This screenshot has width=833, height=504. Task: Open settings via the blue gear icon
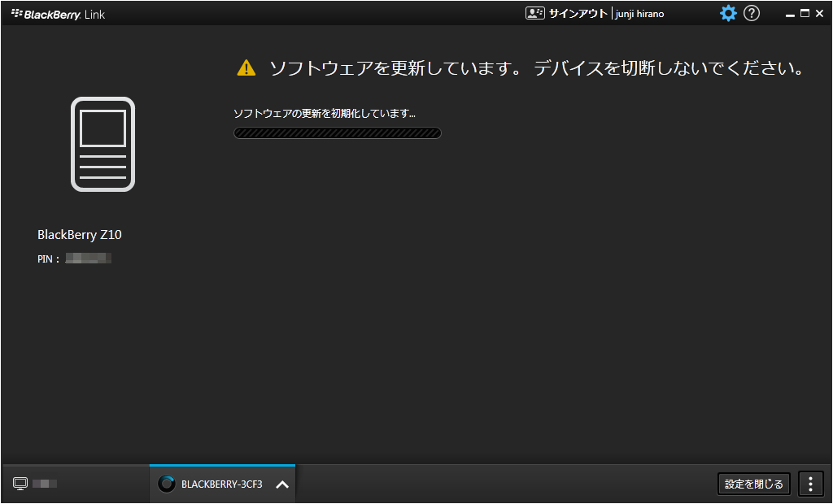click(x=728, y=13)
